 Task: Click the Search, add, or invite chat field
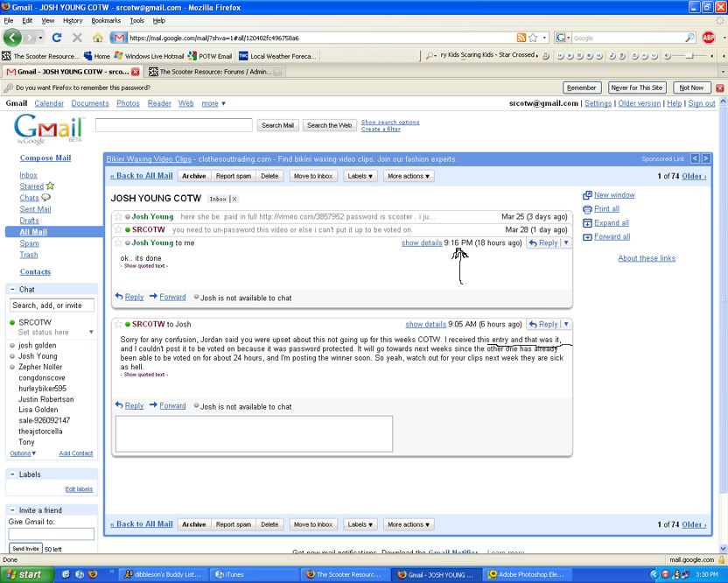52,306
